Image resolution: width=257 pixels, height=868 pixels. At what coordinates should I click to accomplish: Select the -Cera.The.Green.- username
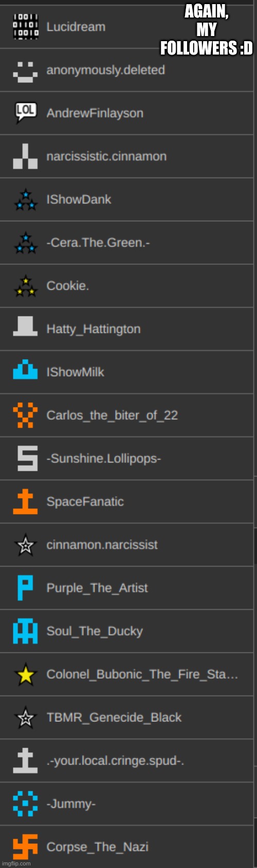point(98,243)
